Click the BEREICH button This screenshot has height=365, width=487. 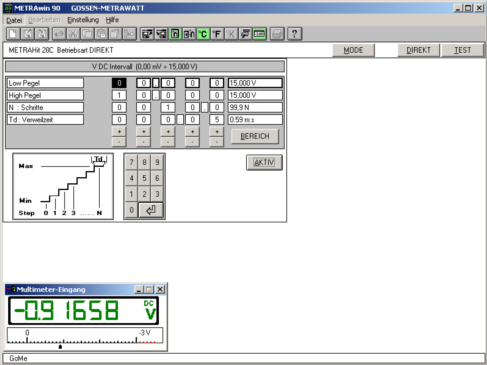coord(255,136)
